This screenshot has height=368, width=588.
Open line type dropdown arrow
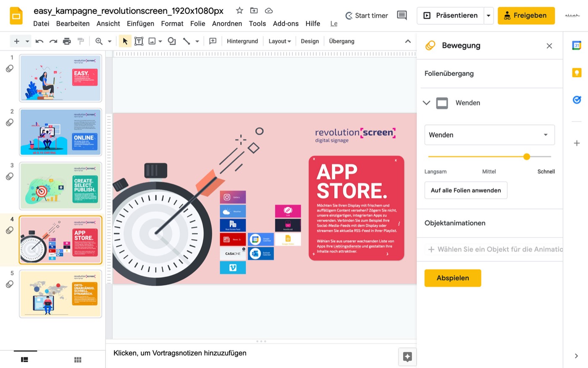[197, 41]
